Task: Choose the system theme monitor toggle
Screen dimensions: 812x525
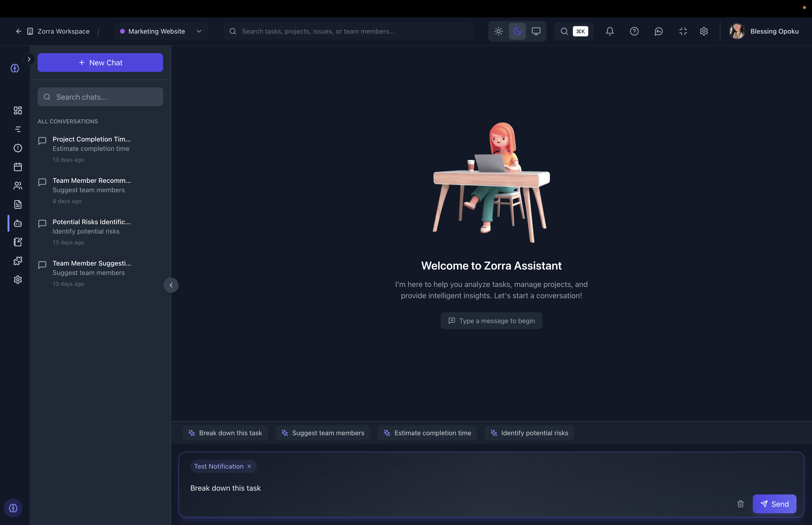Action: pyautogui.click(x=536, y=31)
